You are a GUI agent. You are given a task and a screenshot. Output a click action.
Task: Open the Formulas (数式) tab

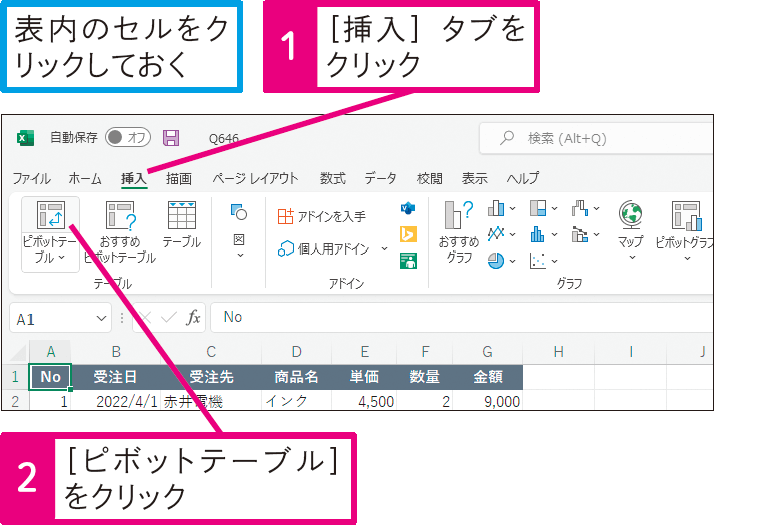tap(332, 178)
